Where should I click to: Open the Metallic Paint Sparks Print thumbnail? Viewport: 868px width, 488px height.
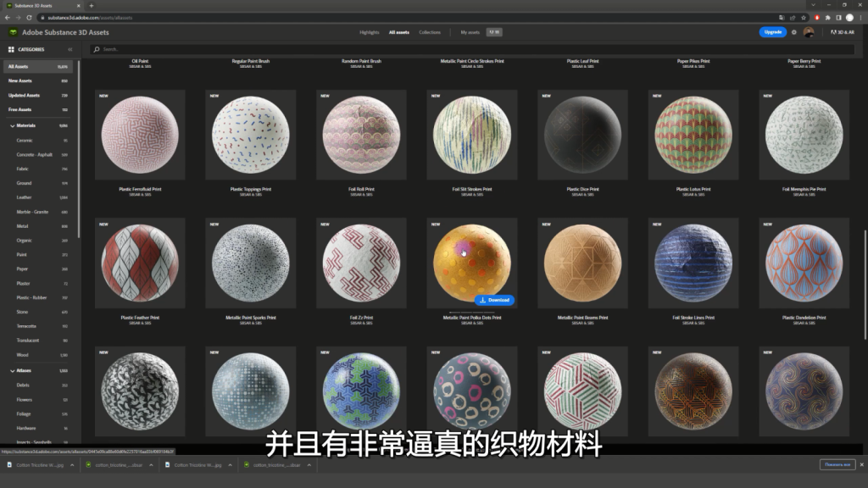[x=251, y=263]
